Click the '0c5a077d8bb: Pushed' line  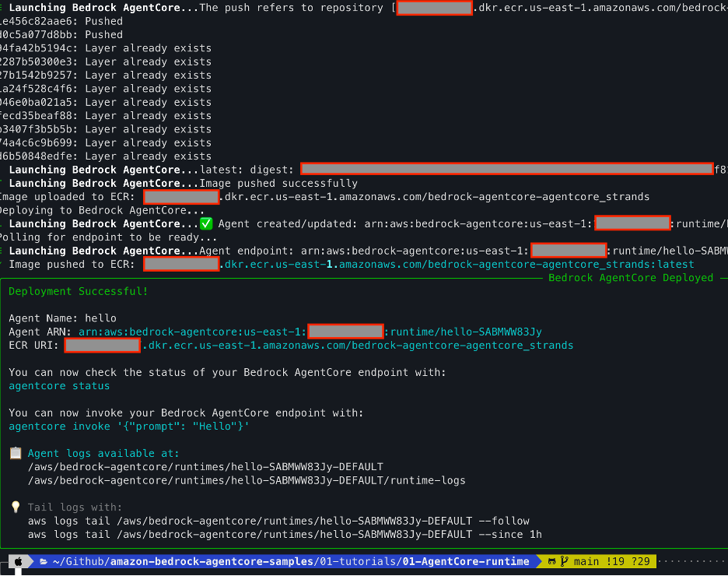[61, 35]
